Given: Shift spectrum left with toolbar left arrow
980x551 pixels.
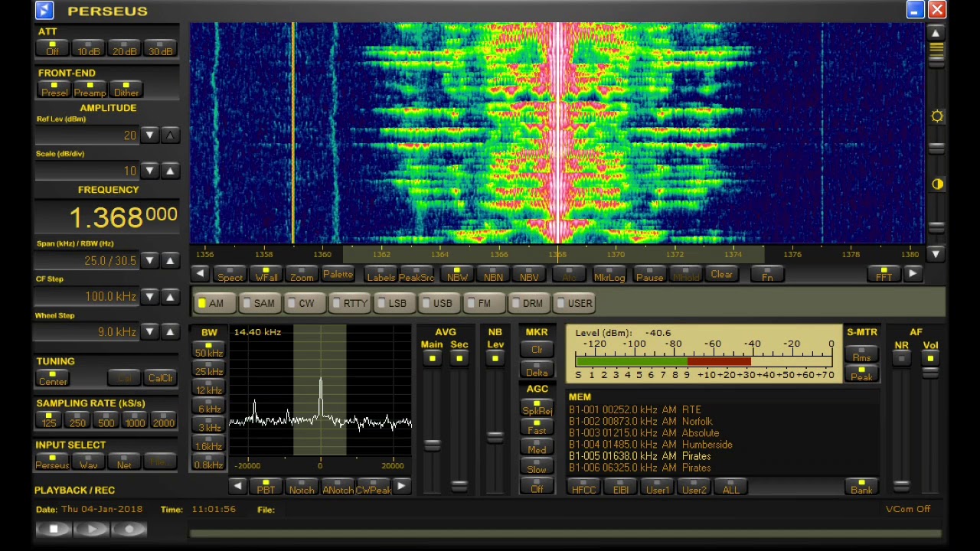Looking at the screenshot, I should pos(200,274).
